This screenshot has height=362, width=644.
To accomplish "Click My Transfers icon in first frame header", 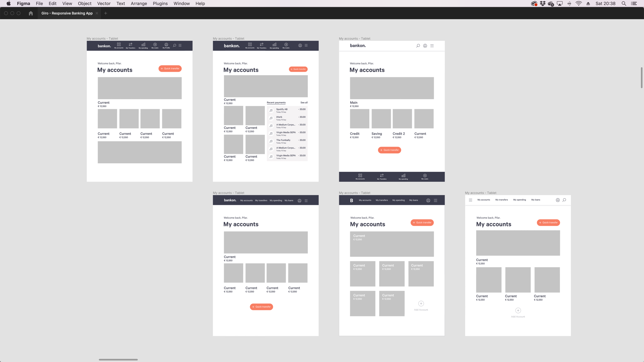I will pos(130,46).
